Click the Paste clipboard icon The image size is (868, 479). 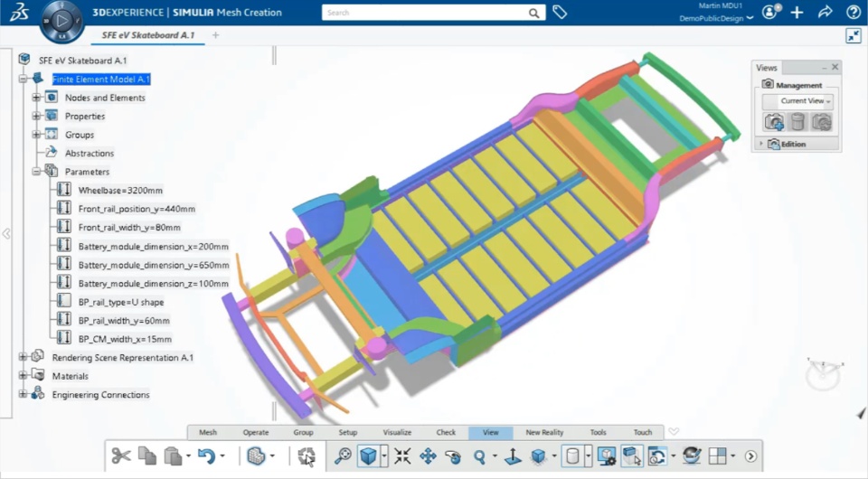pos(174,456)
